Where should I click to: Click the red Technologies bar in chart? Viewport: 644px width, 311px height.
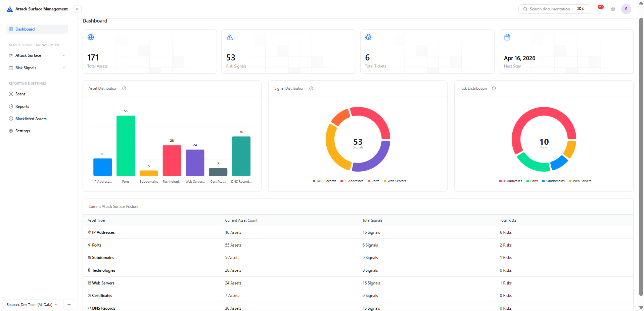pyautogui.click(x=172, y=161)
